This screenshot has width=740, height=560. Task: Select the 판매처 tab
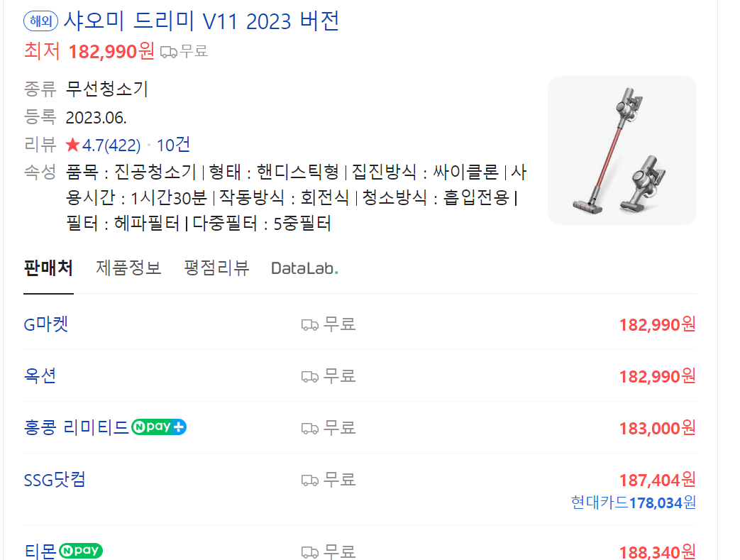49,268
